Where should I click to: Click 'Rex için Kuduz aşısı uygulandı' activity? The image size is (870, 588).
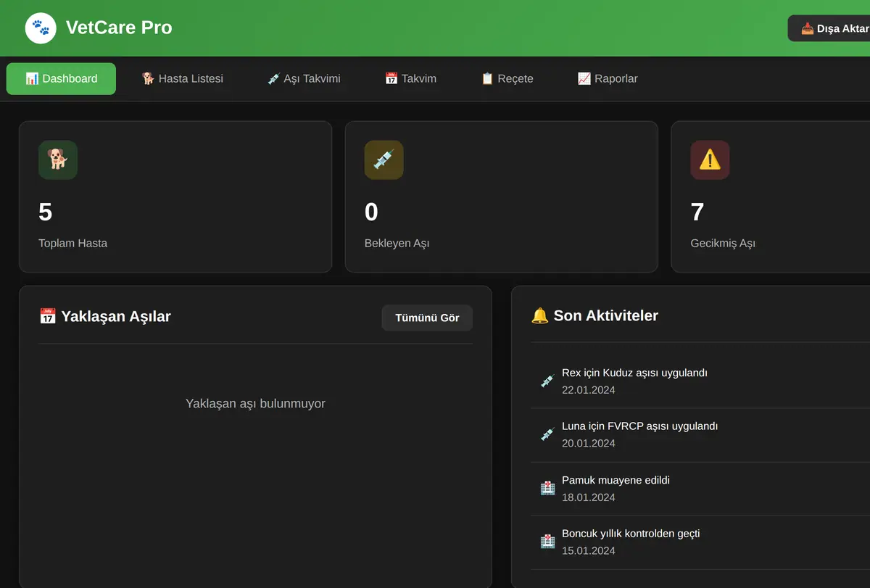pyautogui.click(x=634, y=373)
